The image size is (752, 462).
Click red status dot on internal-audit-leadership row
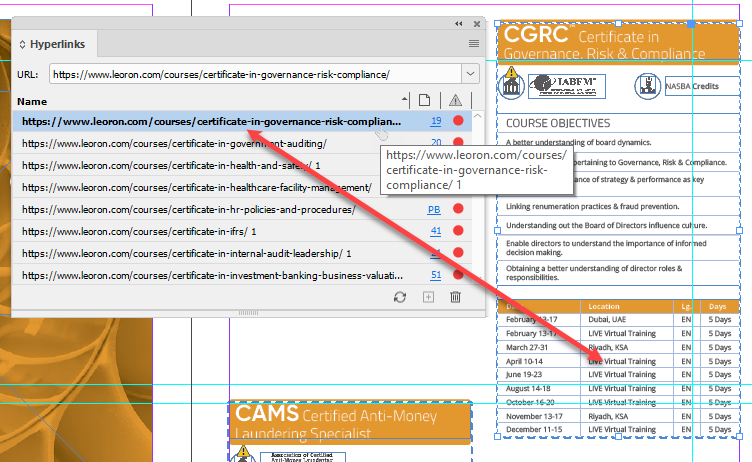coord(458,252)
